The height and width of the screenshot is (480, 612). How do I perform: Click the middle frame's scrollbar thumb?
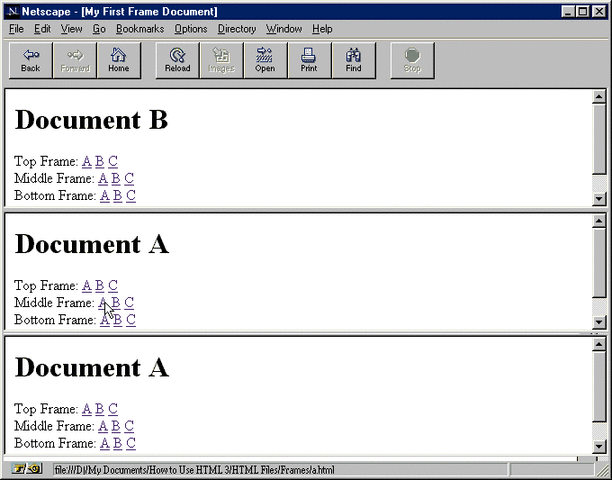pos(599,263)
